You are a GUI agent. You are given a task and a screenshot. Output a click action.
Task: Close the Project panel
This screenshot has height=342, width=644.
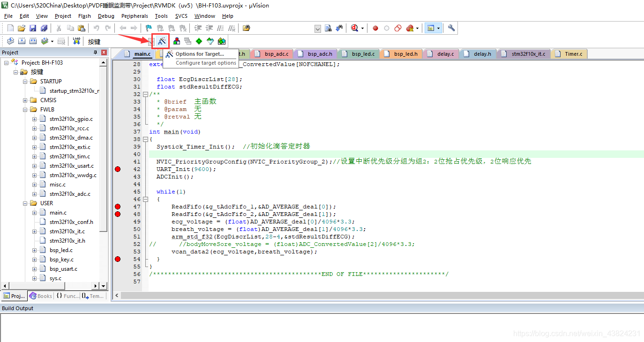pos(104,52)
